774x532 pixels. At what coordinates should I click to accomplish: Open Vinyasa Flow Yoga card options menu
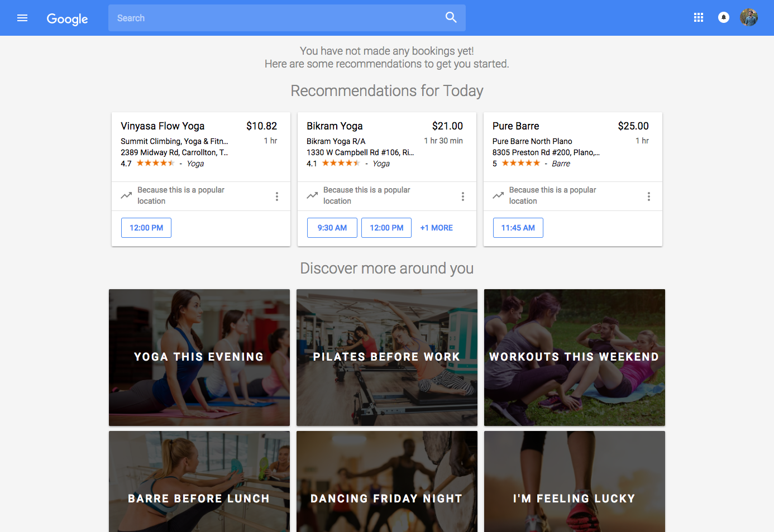coord(277,196)
